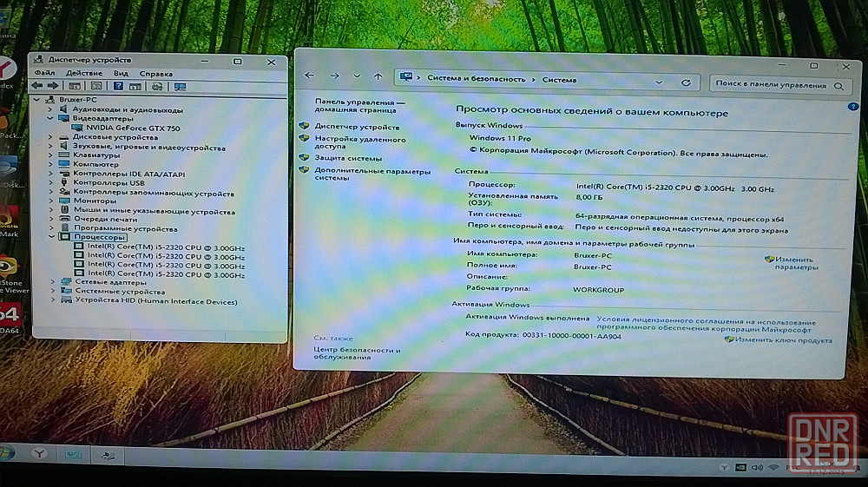Click the Защита системы link

(348, 159)
